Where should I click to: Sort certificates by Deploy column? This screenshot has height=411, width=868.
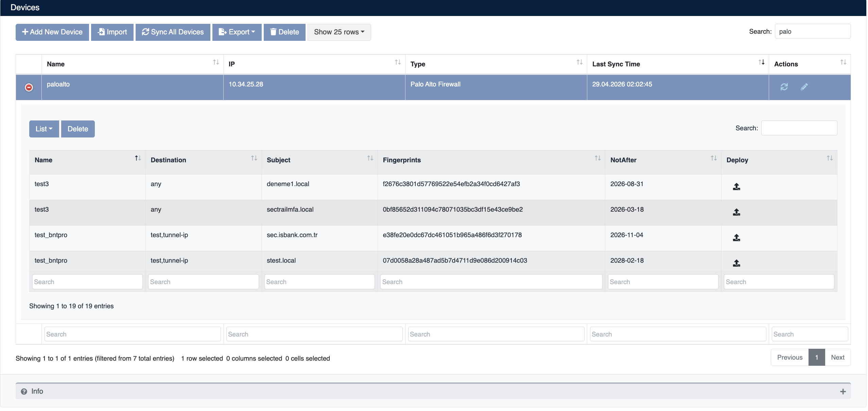click(830, 158)
